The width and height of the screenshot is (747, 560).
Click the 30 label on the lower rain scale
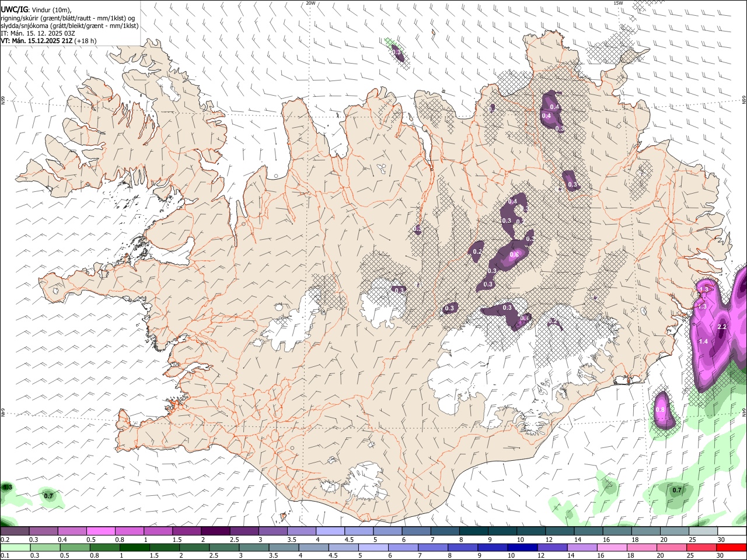click(721, 555)
